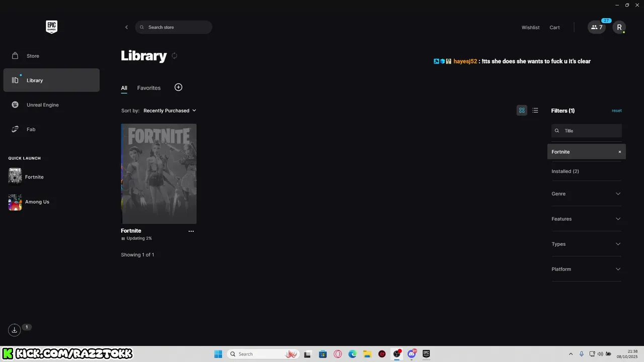Expand the Genre filter

[587, 194]
